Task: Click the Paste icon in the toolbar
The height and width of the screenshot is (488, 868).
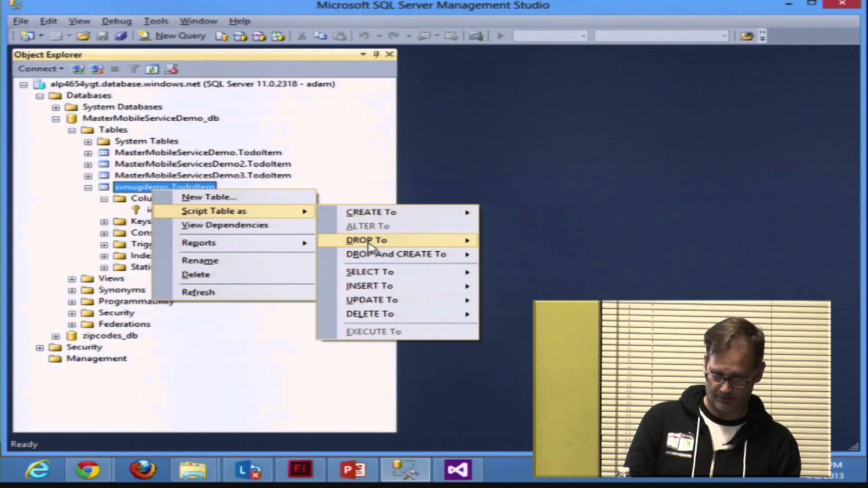Action: pos(340,36)
